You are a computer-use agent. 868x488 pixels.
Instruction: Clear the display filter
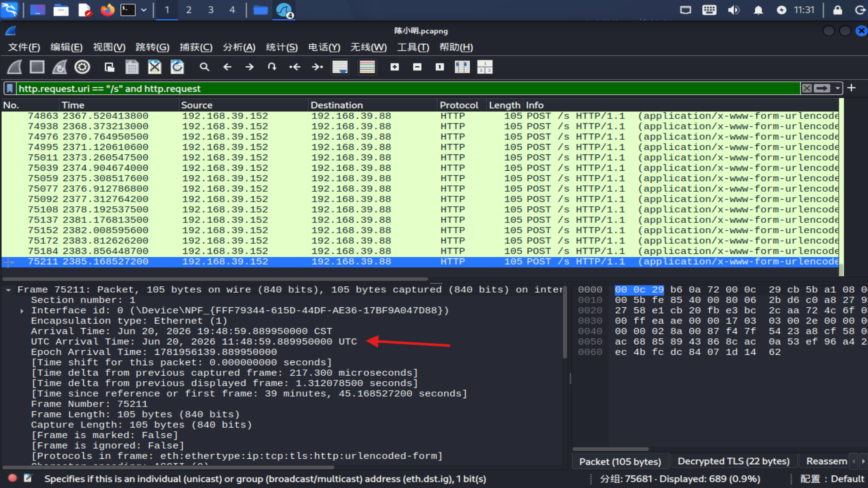[x=807, y=88]
